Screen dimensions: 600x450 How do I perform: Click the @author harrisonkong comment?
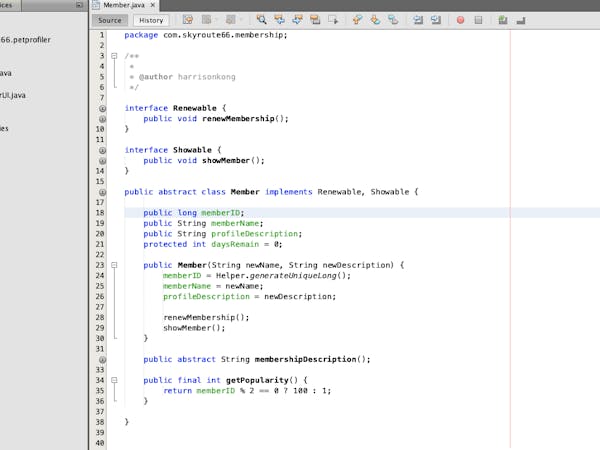(x=187, y=77)
